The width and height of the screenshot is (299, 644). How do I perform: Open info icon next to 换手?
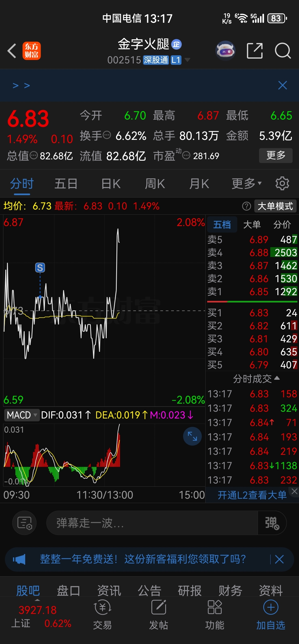(x=107, y=135)
